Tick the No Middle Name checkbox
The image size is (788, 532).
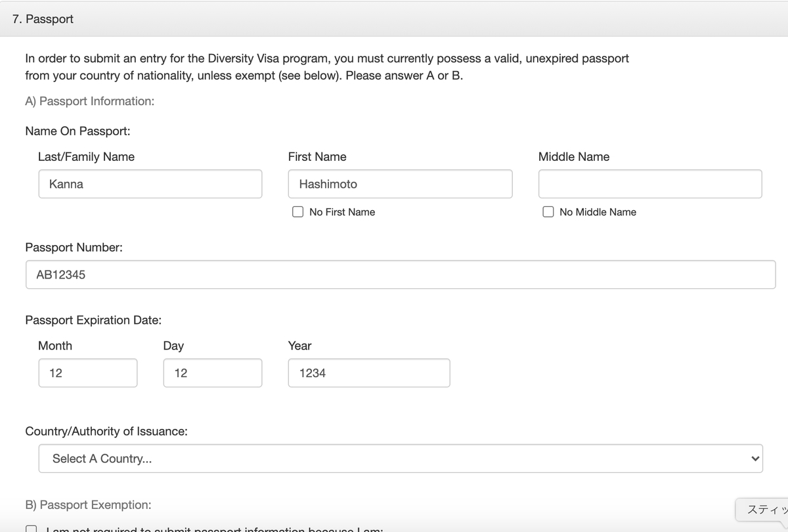click(548, 212)
